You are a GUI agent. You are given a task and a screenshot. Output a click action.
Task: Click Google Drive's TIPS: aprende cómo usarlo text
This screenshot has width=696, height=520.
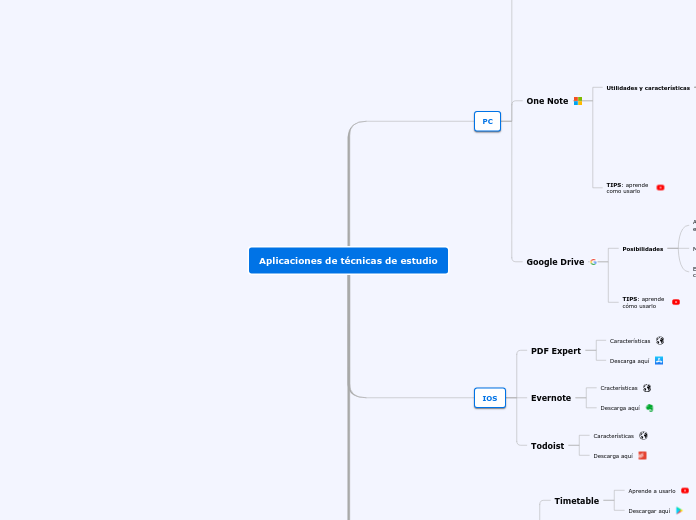point(643,302)
